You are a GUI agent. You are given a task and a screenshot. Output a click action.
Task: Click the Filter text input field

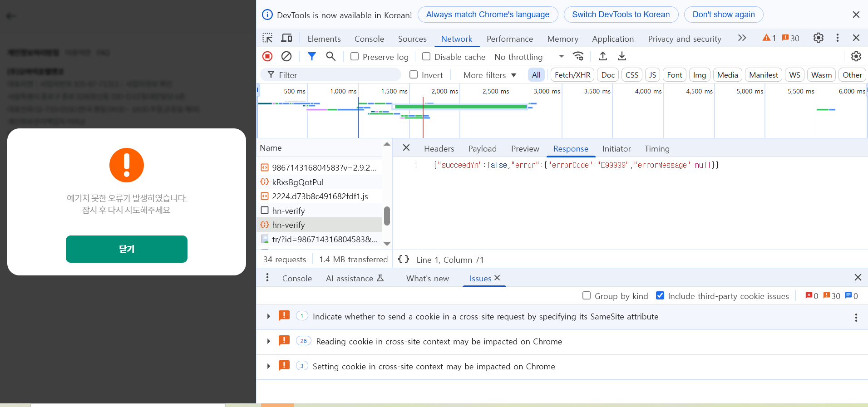(336, 75)
